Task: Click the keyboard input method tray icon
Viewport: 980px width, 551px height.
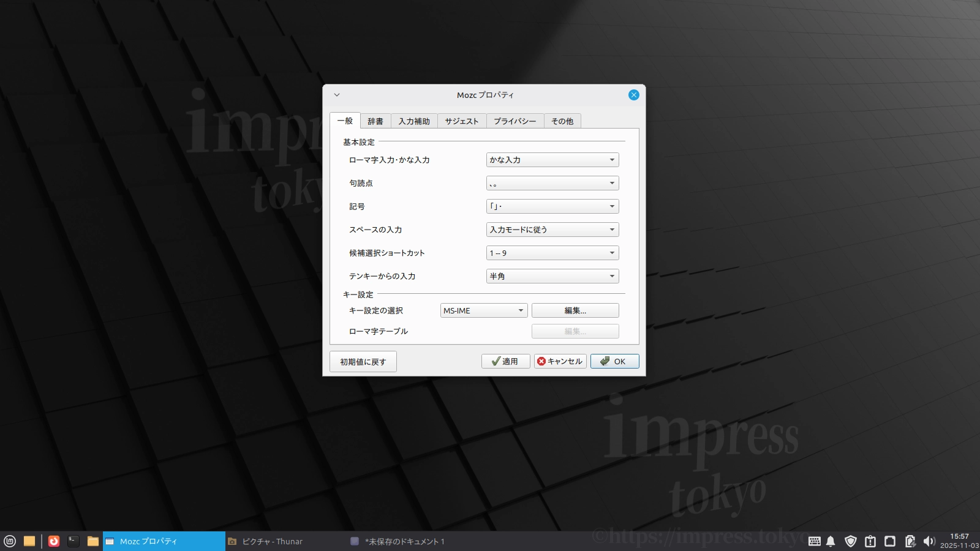Action: pos(815,541)
